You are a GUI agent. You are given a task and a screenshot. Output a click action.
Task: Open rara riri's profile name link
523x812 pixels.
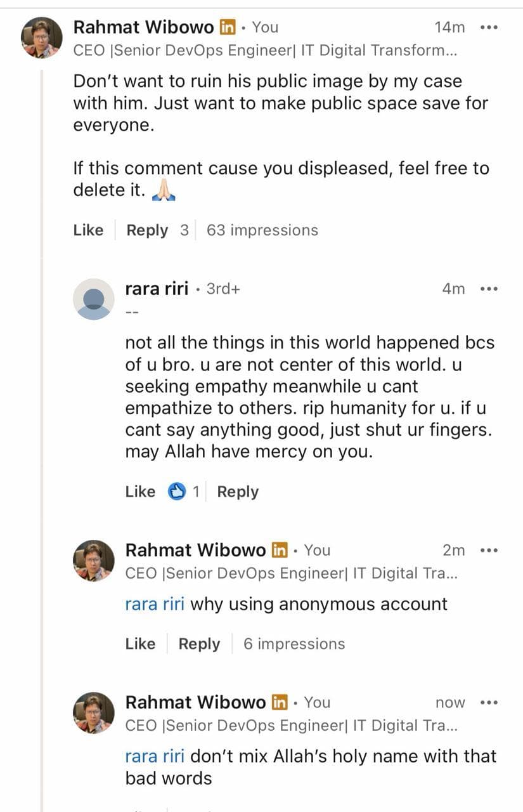pyautogui.click(x=157, y=289)
